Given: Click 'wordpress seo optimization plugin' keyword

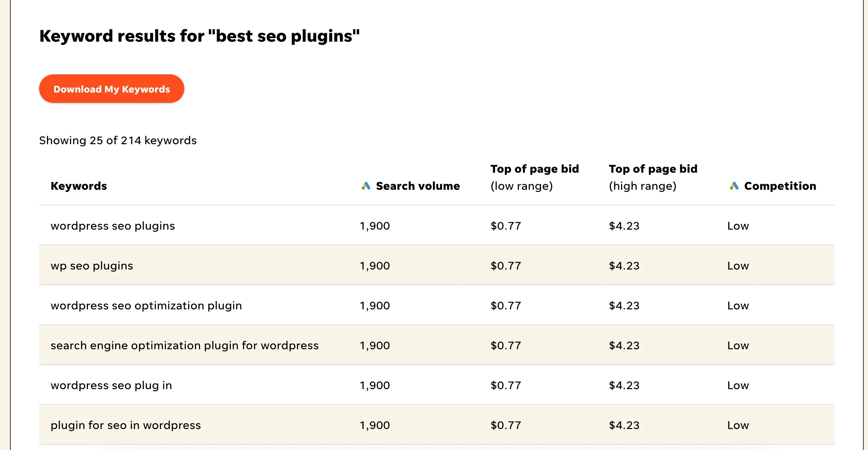Looking at the screenshot, I should coord(146,305).
